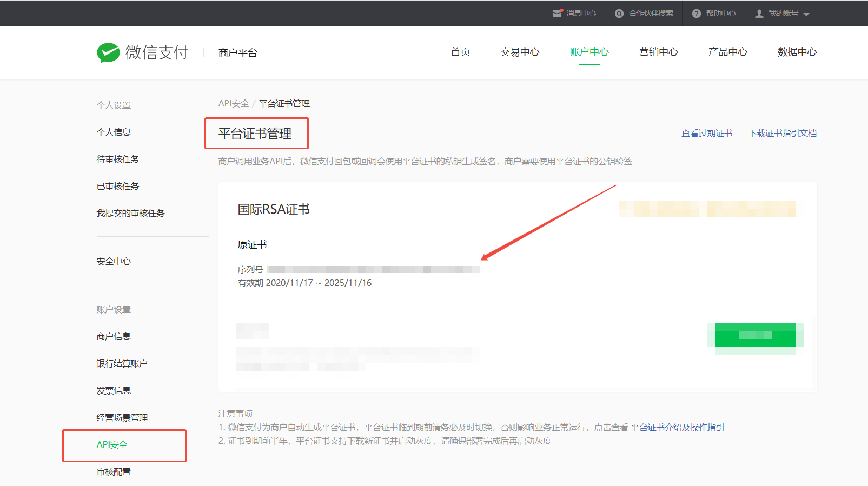Click the my account user icon
868x486 pixels.
click(x=759, y=14)
